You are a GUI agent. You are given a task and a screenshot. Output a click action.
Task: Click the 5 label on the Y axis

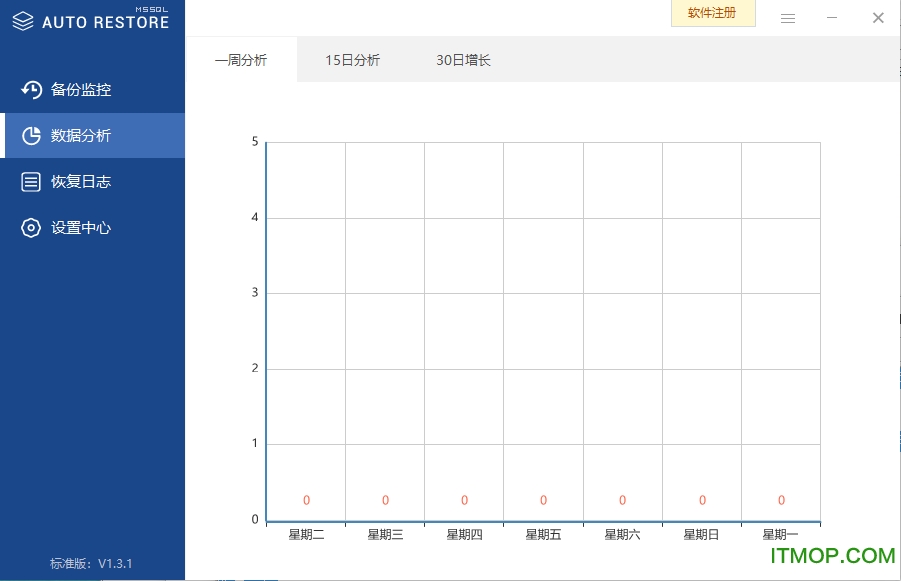click(x=255, y=142)
